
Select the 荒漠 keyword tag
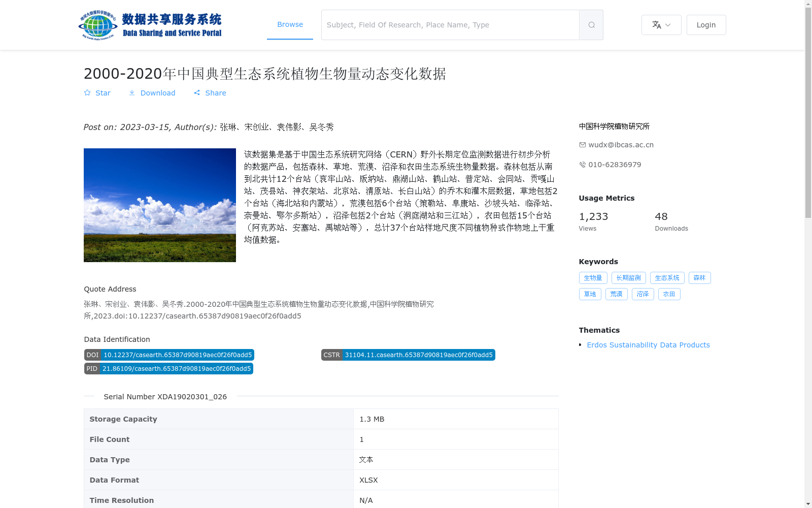[x=616, y=294]
